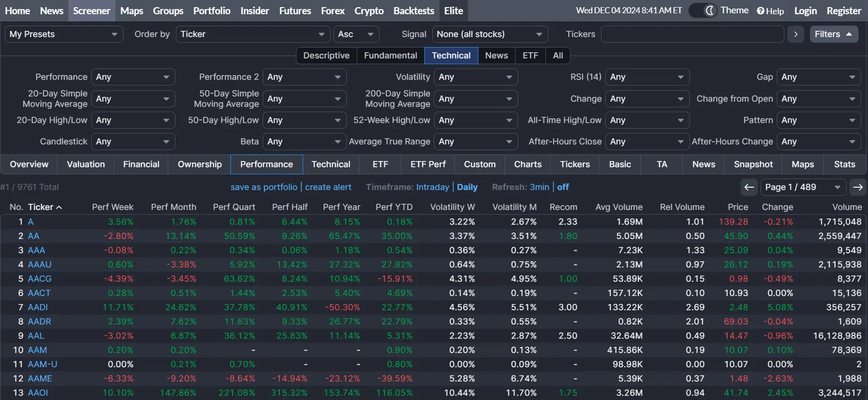The width and height of the screenshot is (868, 400).
Task: Open the Order by Ticker dropdown
Action: click(253, 34)
